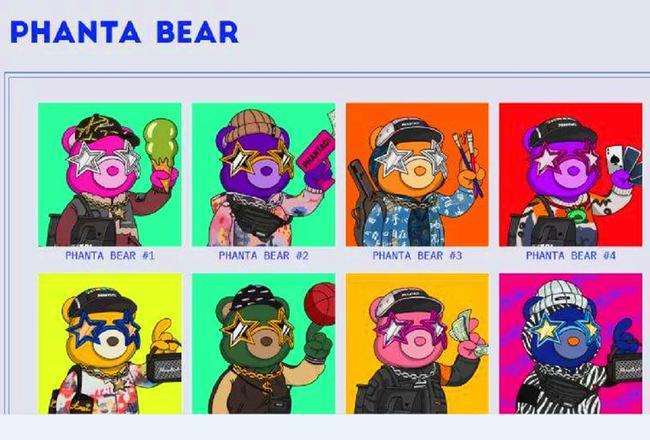
Task: Click the PHANTA BEAR #1 label
Action: pyautogui.click(x=110, y=255)
